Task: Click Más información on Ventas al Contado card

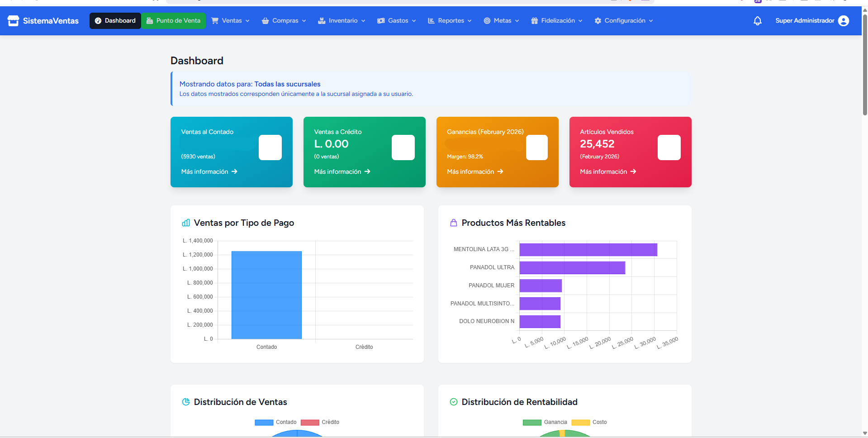Action: click(209, 171)
